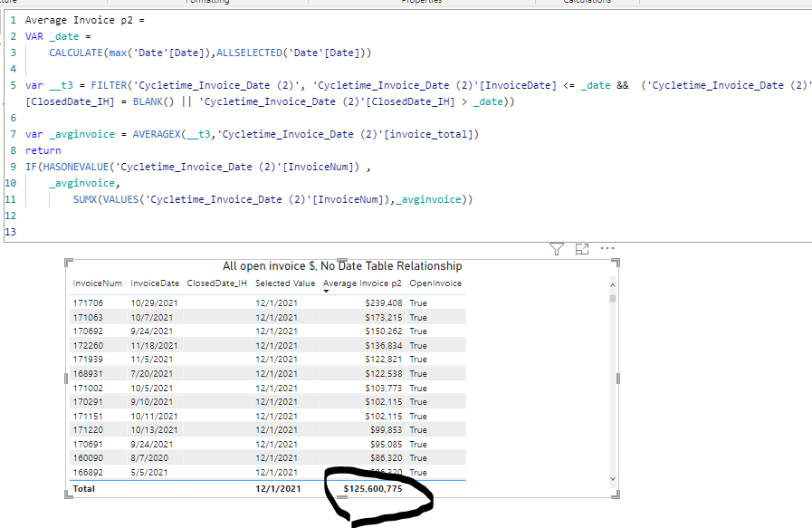Click invoice date 5/5/2021
Screen dimensions: 812x528
tap(149, 473)
